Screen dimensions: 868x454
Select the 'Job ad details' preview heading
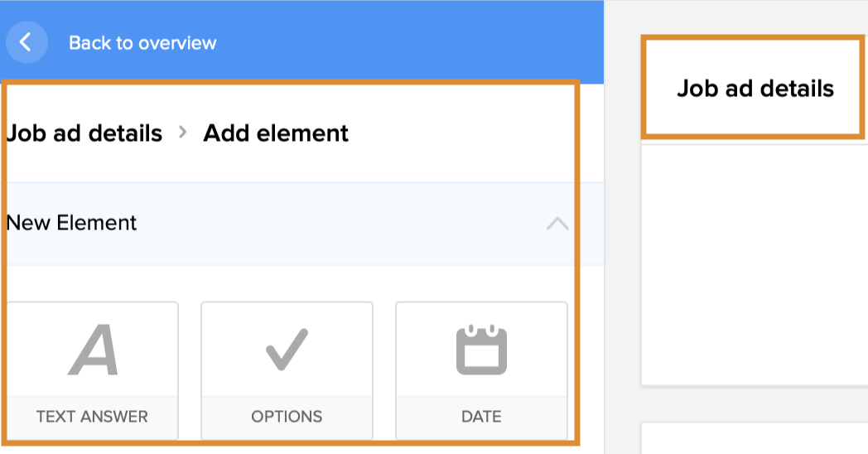[x=755, y=89]
